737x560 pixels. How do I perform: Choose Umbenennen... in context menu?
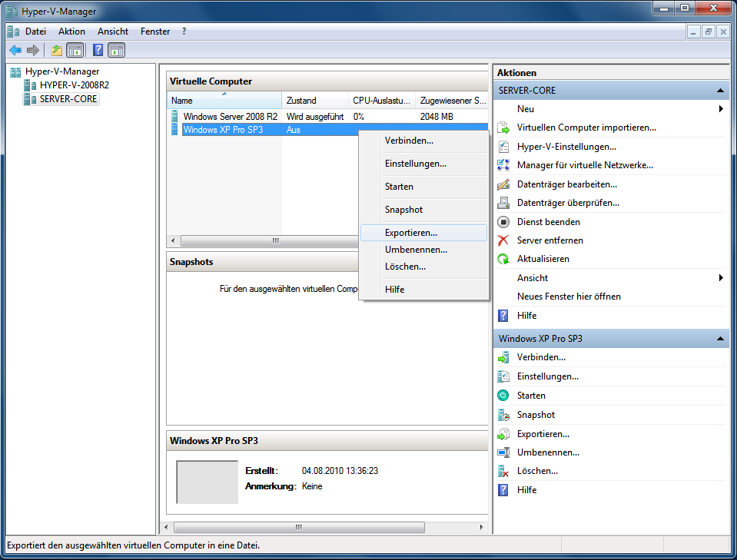pyautogui.click(x=423, y=250)
